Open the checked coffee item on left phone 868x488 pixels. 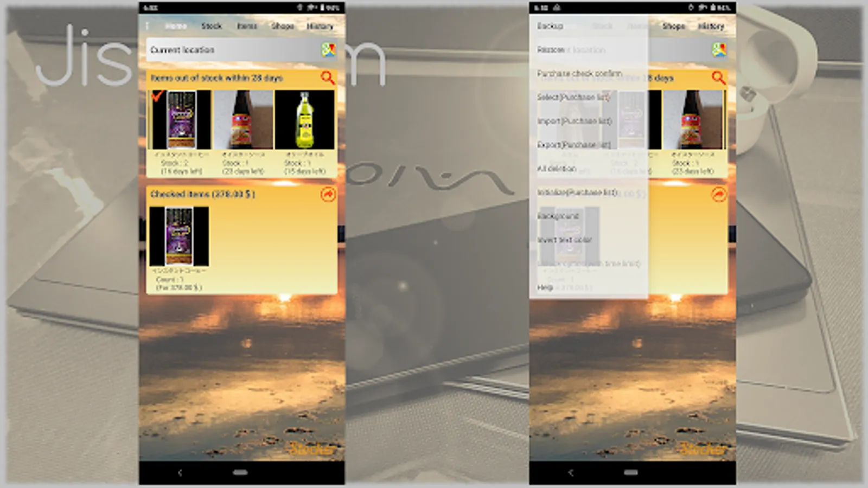pos(179,236)
